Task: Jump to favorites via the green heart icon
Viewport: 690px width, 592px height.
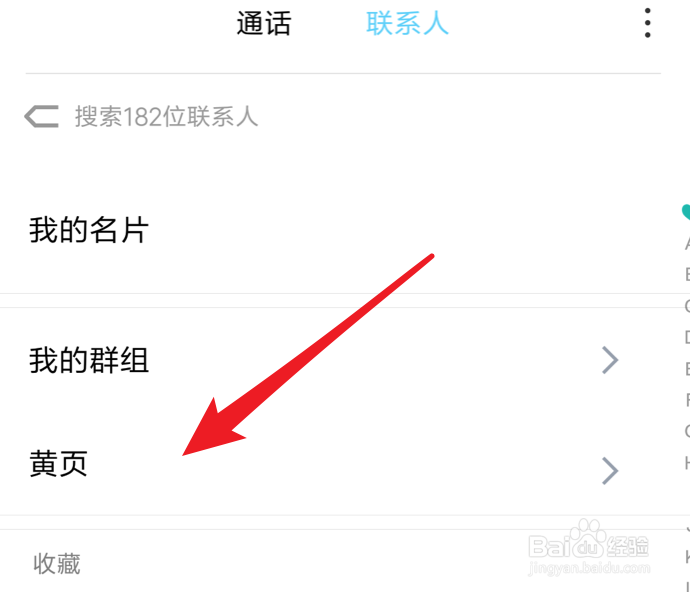Action: (686, 212)
